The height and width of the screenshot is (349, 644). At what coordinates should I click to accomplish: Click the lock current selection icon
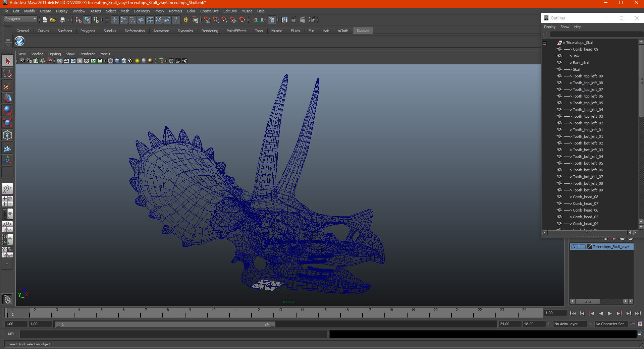tap(185, 20)
